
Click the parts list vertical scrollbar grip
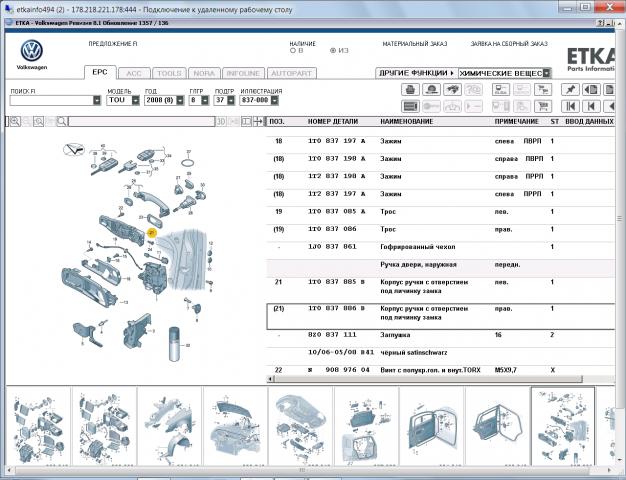coord(619,218)
